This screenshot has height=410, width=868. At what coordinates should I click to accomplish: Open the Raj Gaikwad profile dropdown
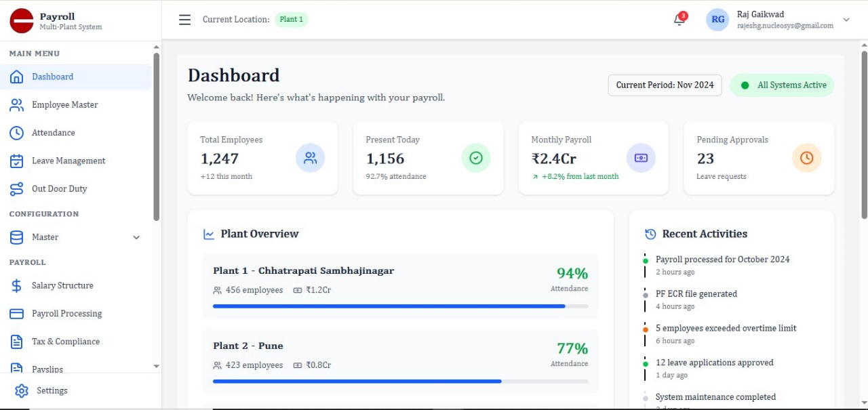(x=846, y=20)
